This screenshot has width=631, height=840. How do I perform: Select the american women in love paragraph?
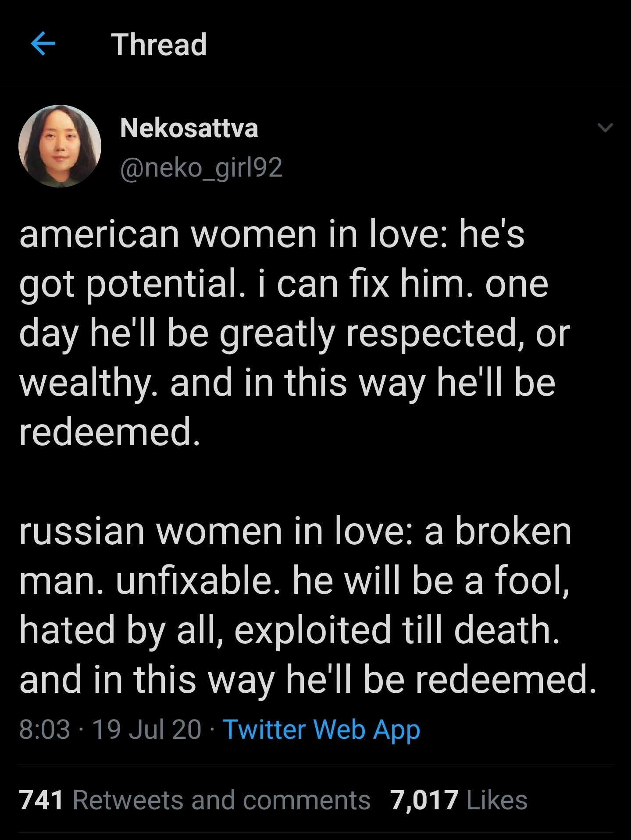pyautogui.click(x=295, y=333)
